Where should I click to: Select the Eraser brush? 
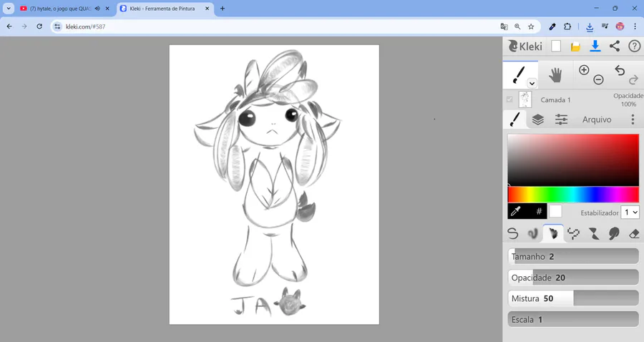coord(634,234)
